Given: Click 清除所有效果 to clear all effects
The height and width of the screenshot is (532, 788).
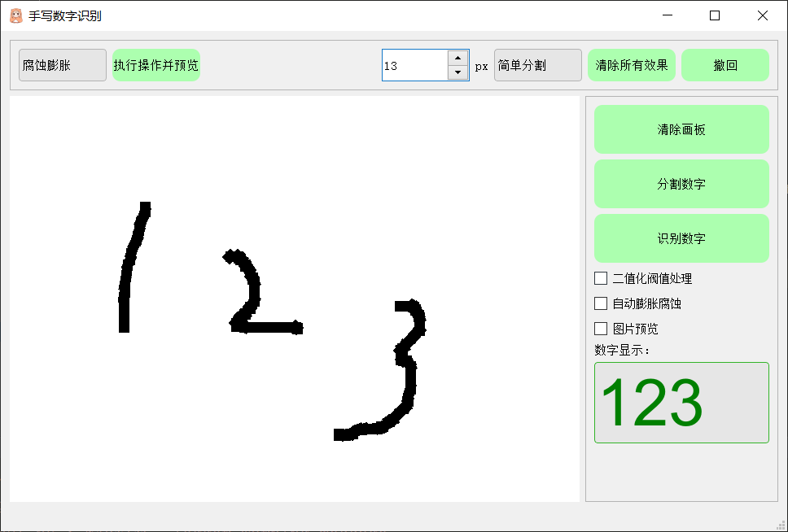Looking at the screenshot, I should (632, 64).
